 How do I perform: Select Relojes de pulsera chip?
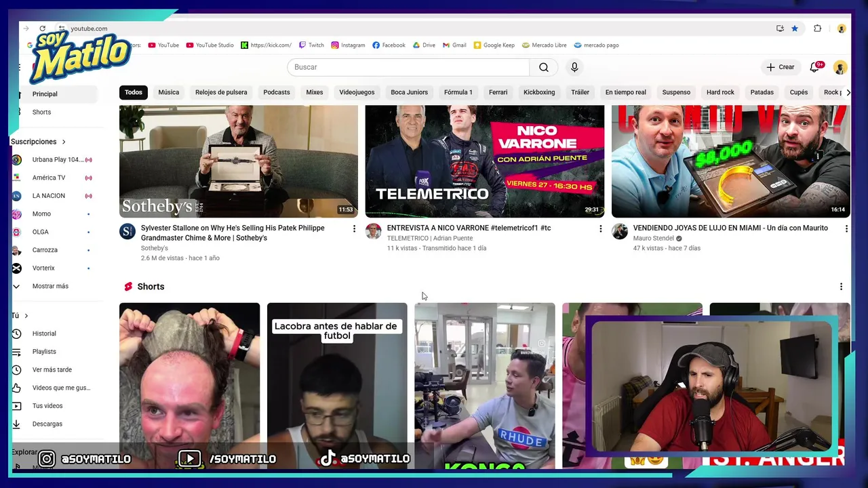coord(221,92)
